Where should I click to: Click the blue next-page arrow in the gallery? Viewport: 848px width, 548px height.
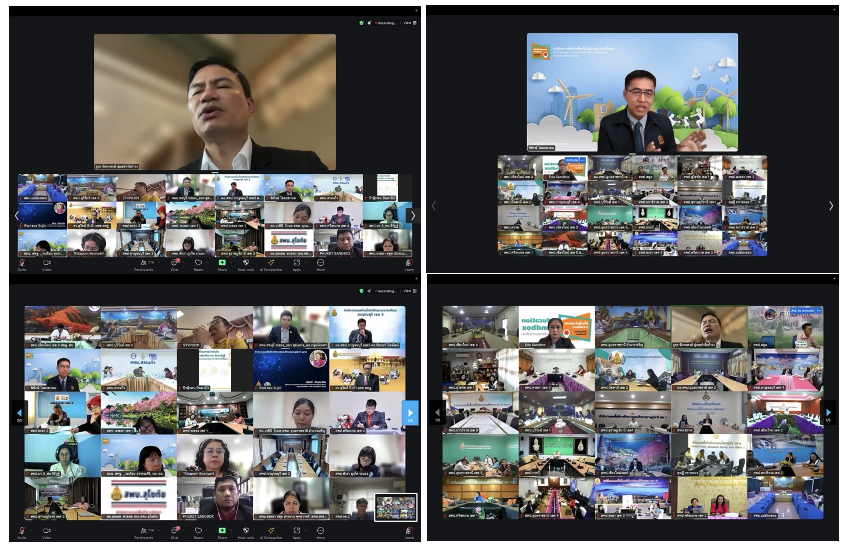(410, 412)
